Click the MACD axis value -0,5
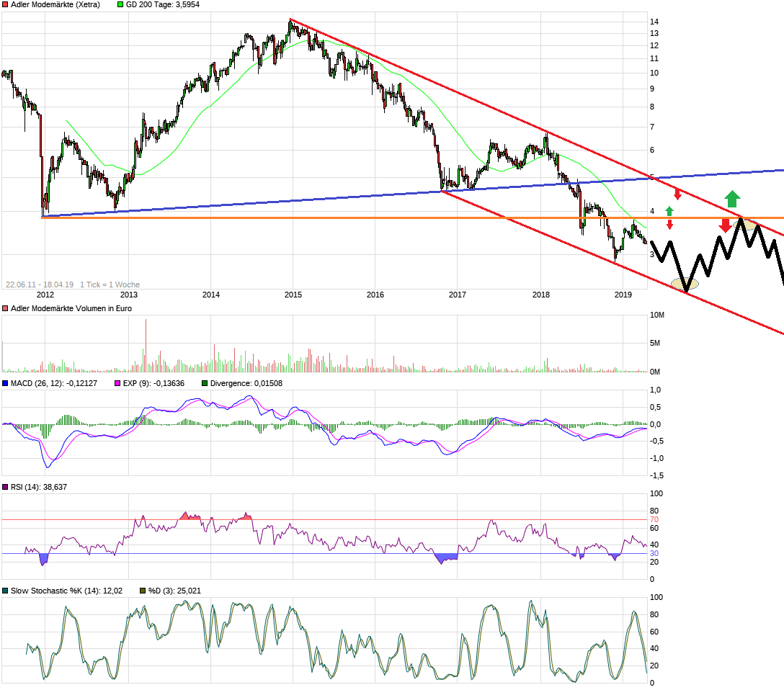Image resolution: width=784 pixels, height=690 pixels. (656, 442)
